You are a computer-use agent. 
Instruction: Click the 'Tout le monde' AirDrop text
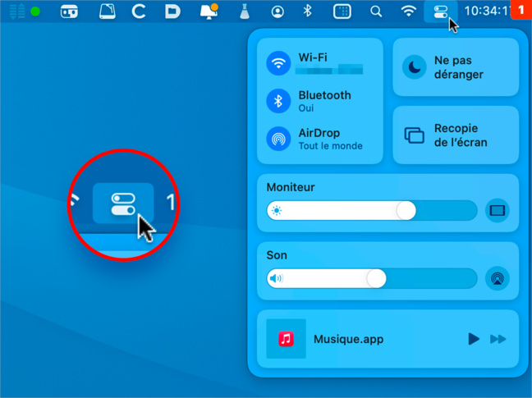point(331,146)
